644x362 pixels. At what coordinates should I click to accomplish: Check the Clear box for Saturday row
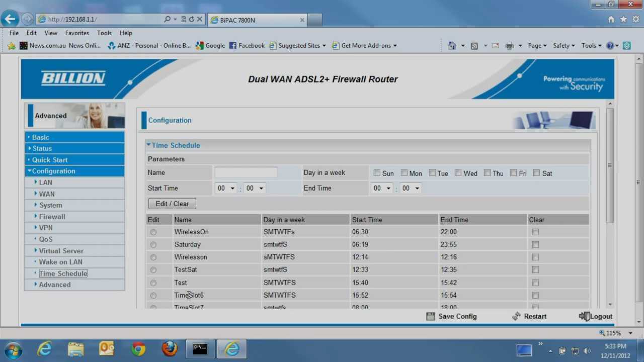pyautogui.click(x=535, y=245)
